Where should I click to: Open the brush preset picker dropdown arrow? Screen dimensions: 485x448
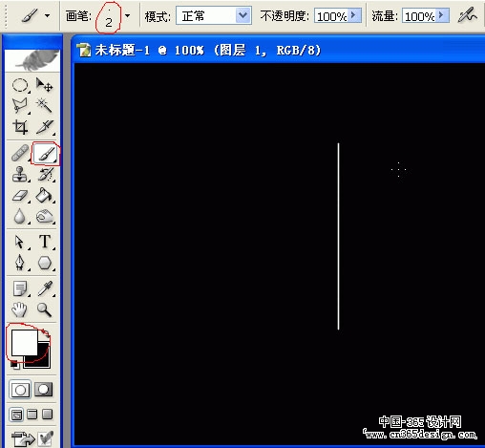point(127,15)
